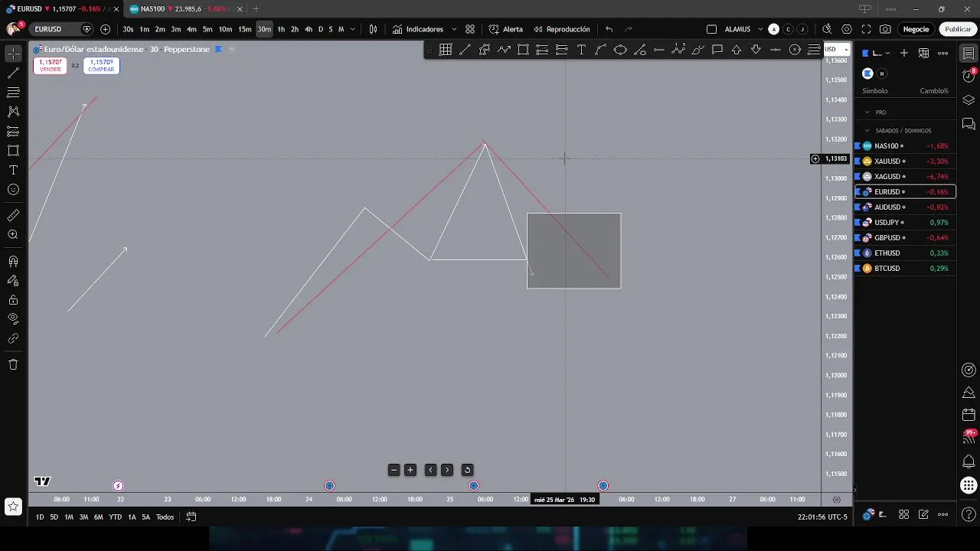Select the trend line tool in left sidebar
Screen dimensions: 980x551
coord(13,73)
